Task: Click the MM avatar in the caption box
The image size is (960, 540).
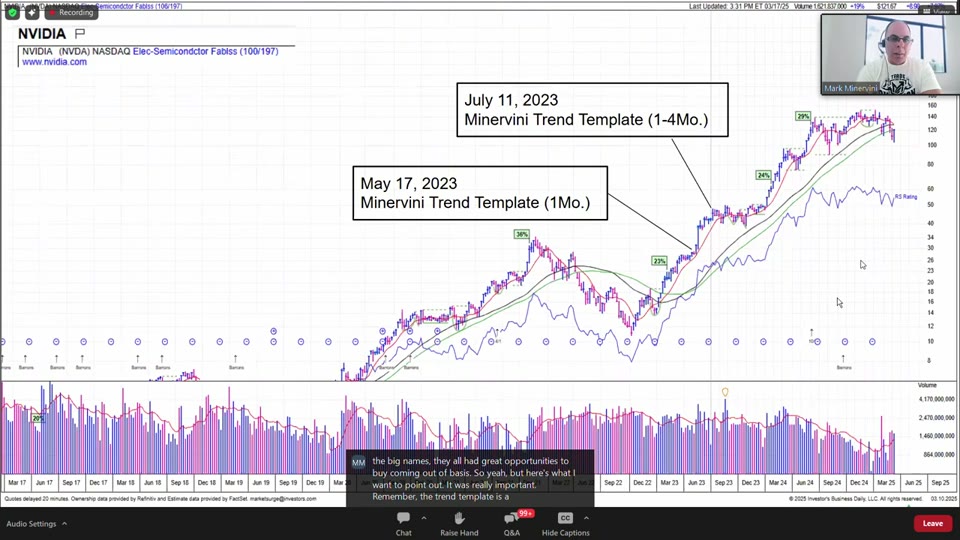Action: click(358, 463)
